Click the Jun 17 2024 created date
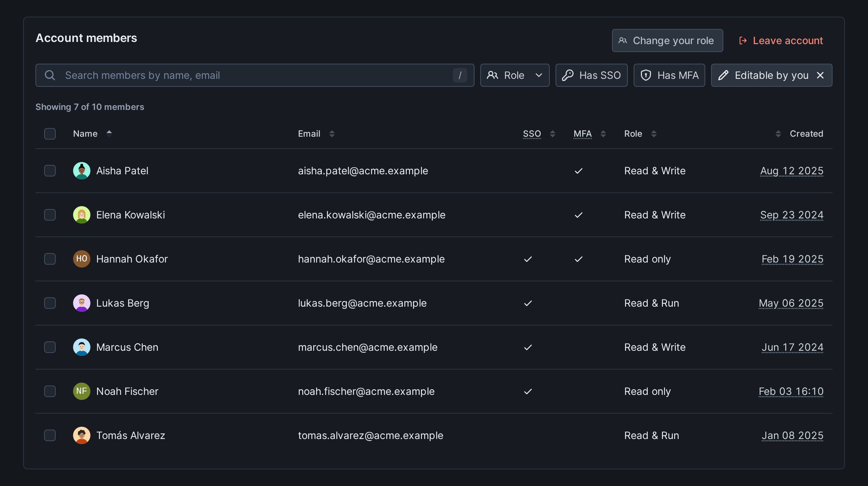The height and width of the screenshot is (486, 868). tap(793, 347)
